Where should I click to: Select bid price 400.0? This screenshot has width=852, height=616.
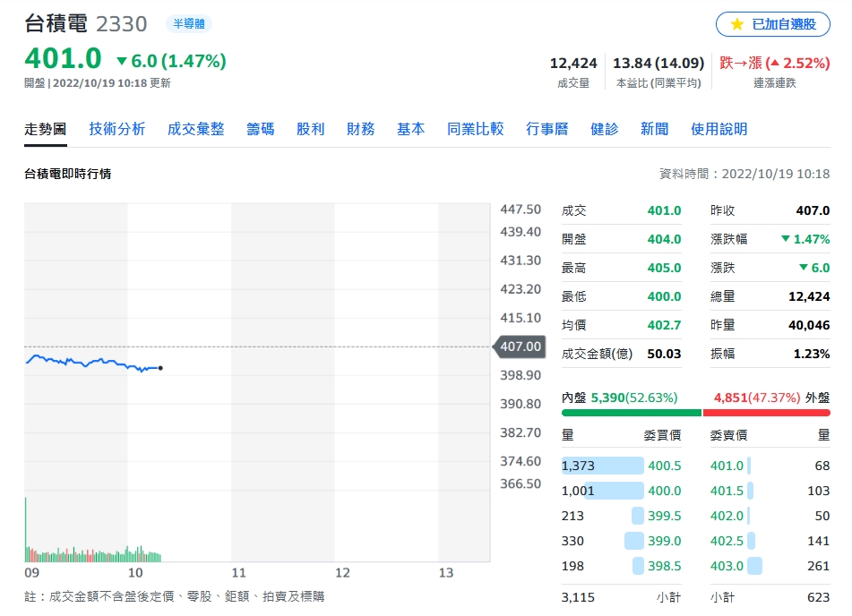pyautogui.click(x=664, y=491)
